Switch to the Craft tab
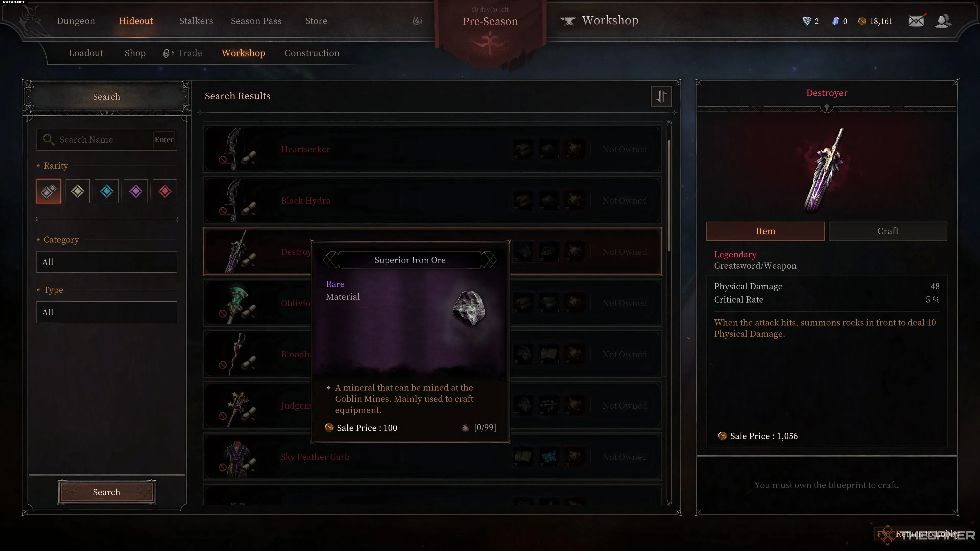980x551 pixels. 888,231
